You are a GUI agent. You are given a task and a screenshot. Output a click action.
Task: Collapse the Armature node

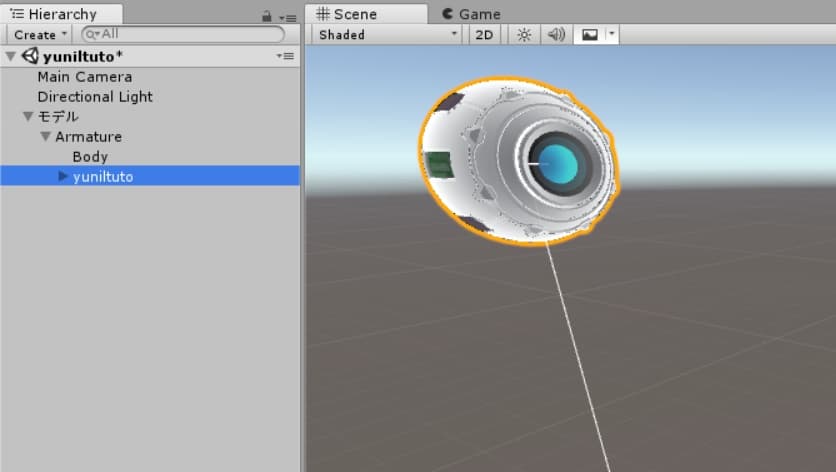(46, 137)
